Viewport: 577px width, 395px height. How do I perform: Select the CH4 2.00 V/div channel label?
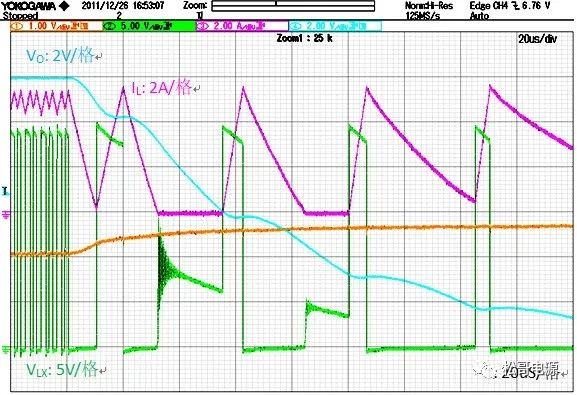pos(335,26)
